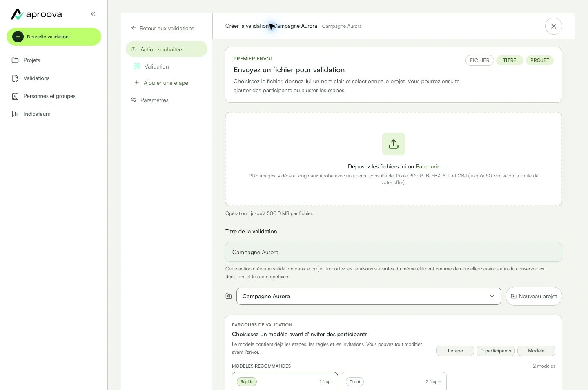588x390 pixels.
Task: Collapse the sidebar with the double-chevron icon
Action: click(x=93, y=14)
